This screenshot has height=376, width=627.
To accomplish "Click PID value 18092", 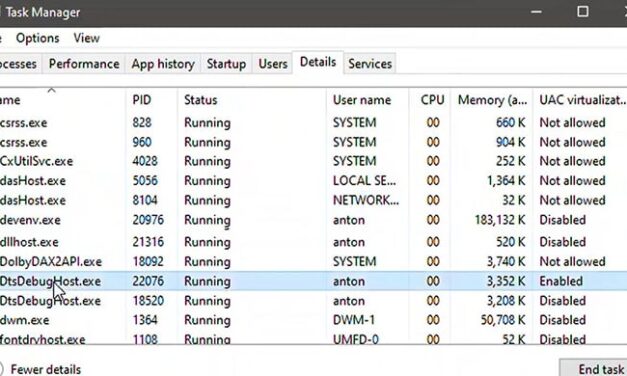I will click(x=148, y=262).
